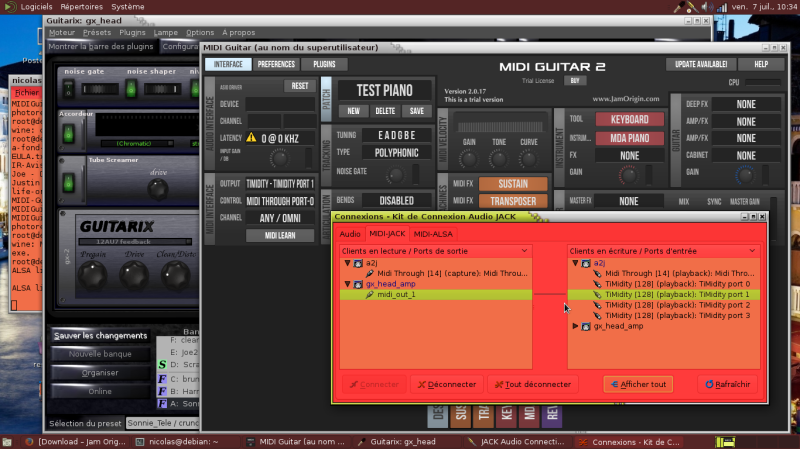Open the CONTROL Midi Through Port-0 dropdown
Viewport: 800px width, 449px height.
280,201
